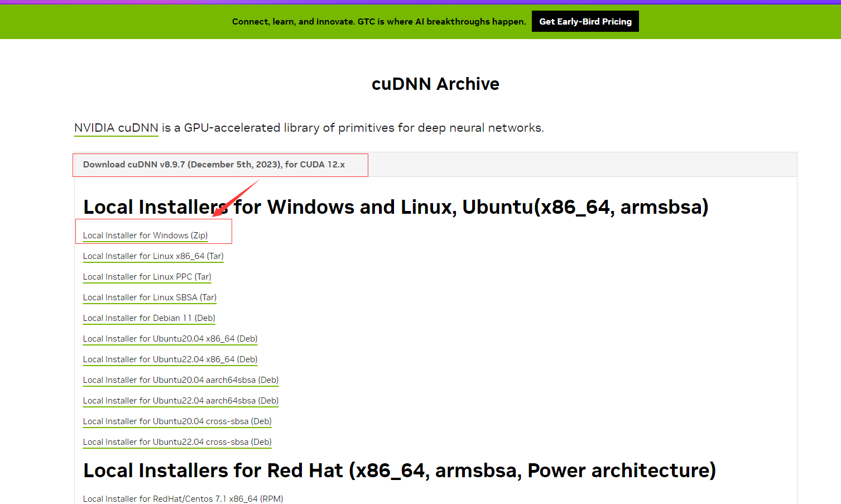The image size is (841, 504).
Task: Click the Get Early-Bird Pricing button
Action: point(585,22)
